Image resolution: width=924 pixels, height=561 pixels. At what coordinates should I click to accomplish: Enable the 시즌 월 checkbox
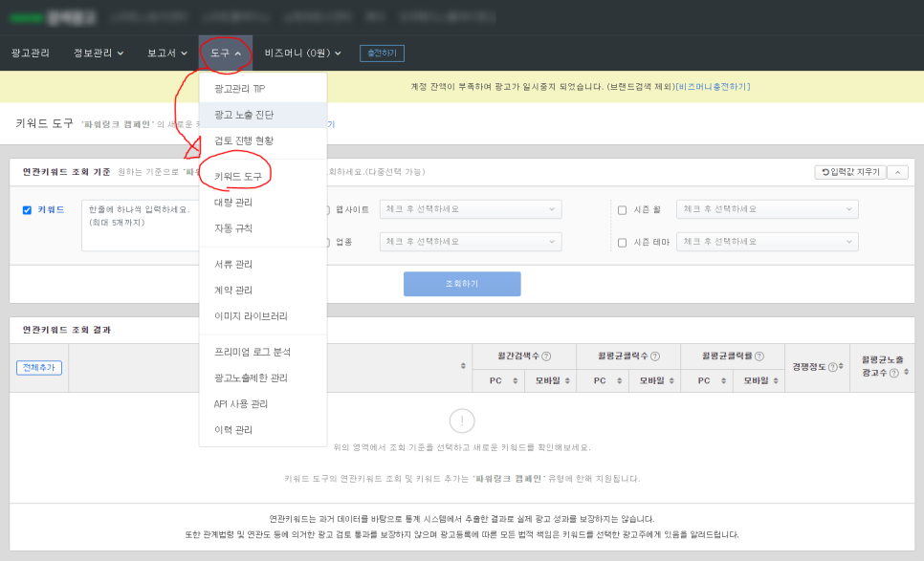[622, 210]
